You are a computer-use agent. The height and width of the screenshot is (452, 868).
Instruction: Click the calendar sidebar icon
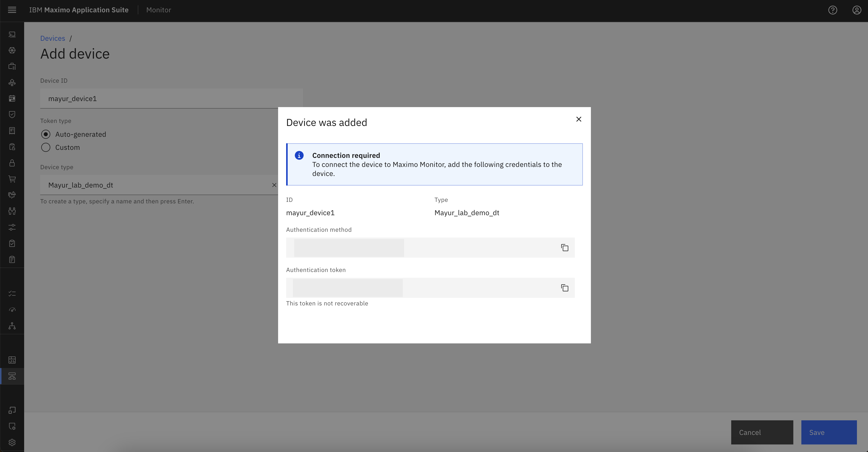click(12, 98)
